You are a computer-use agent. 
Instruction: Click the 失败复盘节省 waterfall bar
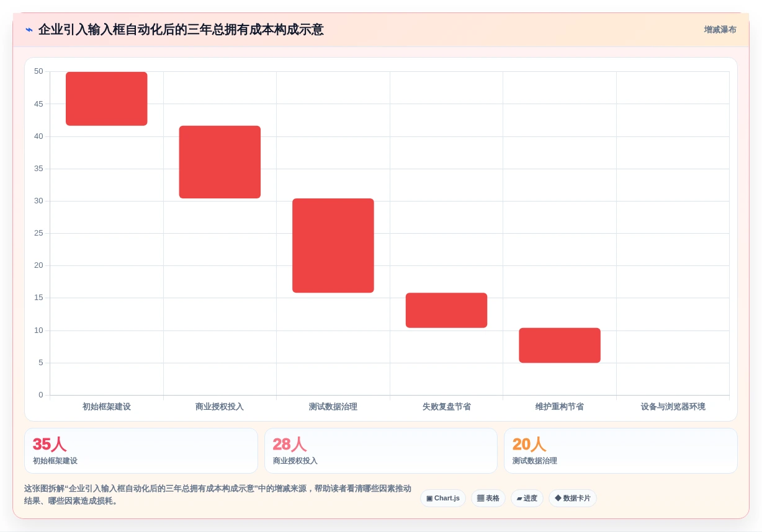pos(446,310)
